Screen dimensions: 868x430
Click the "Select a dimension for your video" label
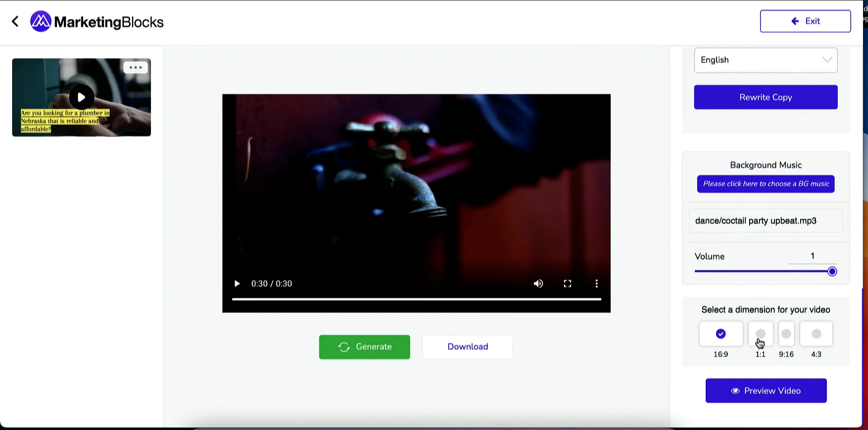pos(765,310)
